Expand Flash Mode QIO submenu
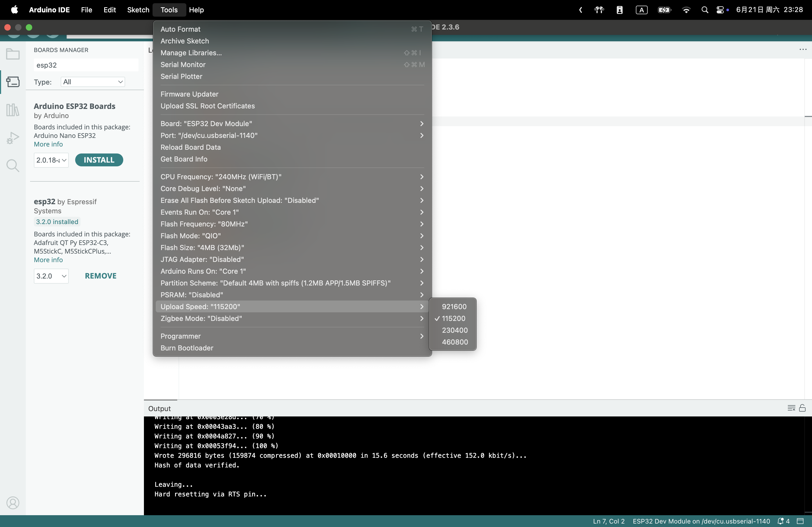Screen dimensions: 812x527 pyautogui.click(x=292, y=236)
